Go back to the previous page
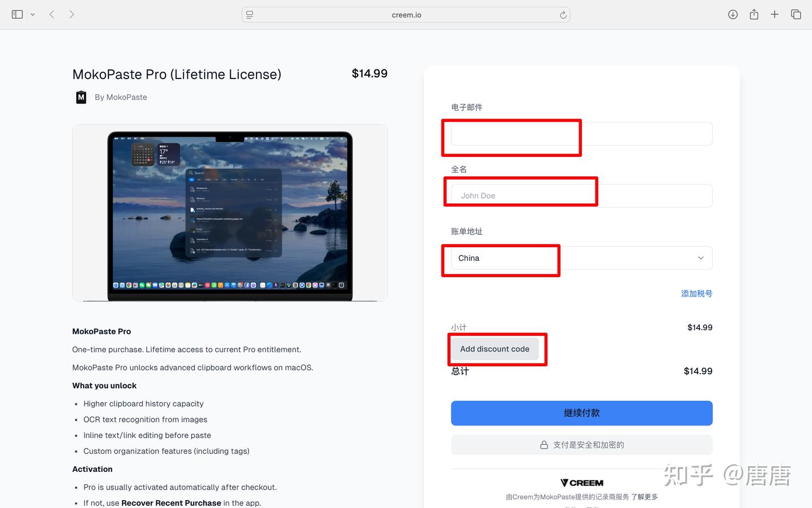 pyautogui.click(x=52, y=15)
